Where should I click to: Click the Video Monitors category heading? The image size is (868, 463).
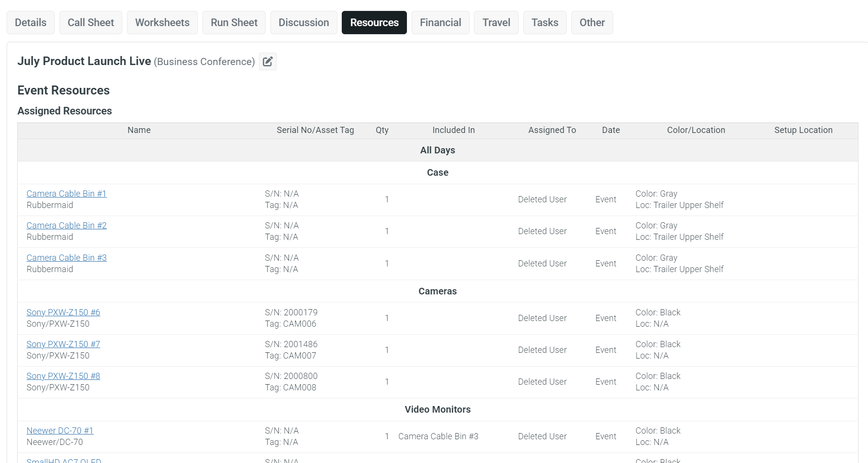[x=438, y=409]
